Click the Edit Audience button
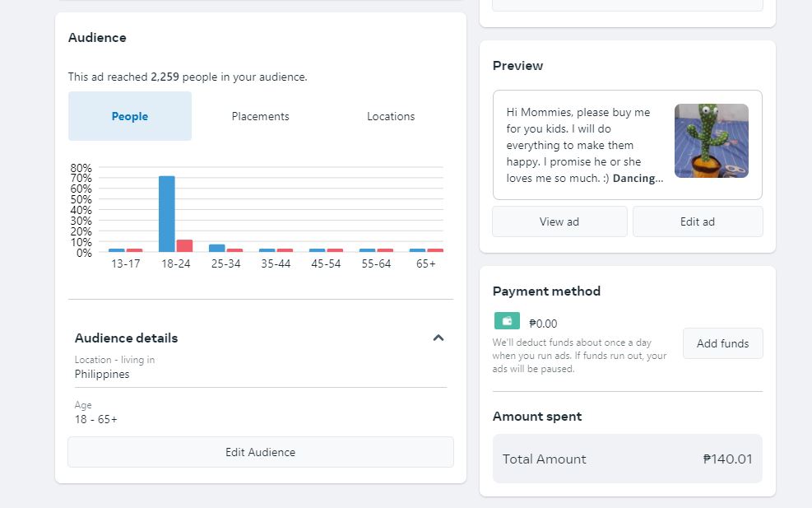The height and width of the screenshot is (508, 812). pos(260,452)
